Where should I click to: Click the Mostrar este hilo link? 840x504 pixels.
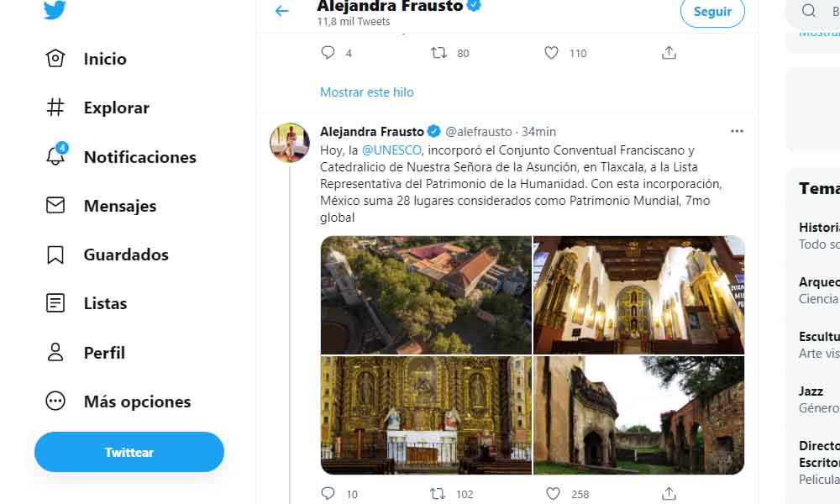pyautogui.click(x=367, y=92)
